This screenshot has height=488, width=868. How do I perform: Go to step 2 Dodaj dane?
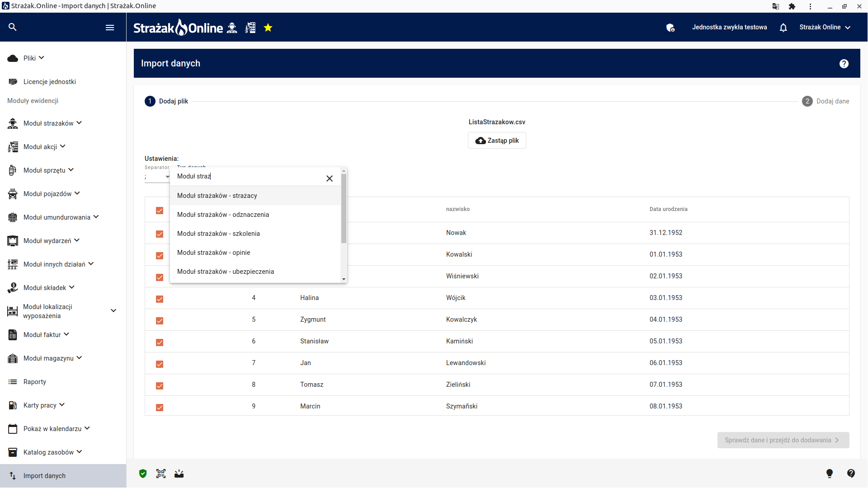coord(826,101)
